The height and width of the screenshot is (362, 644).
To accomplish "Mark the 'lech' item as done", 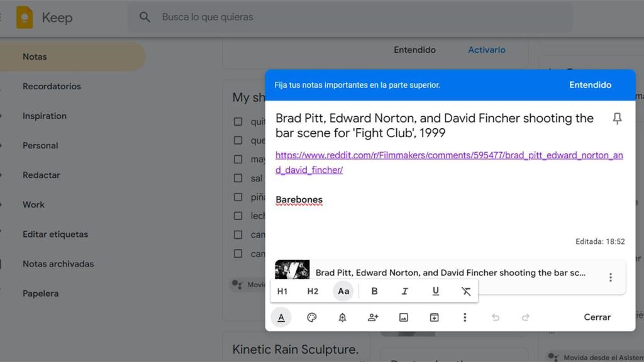I will (239, 216).
